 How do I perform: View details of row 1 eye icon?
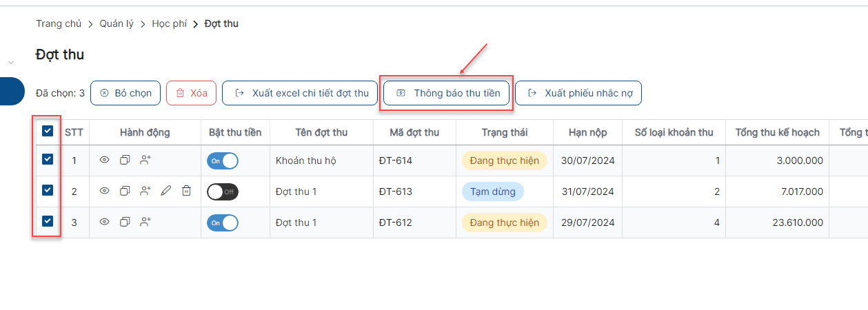point(105,160)
